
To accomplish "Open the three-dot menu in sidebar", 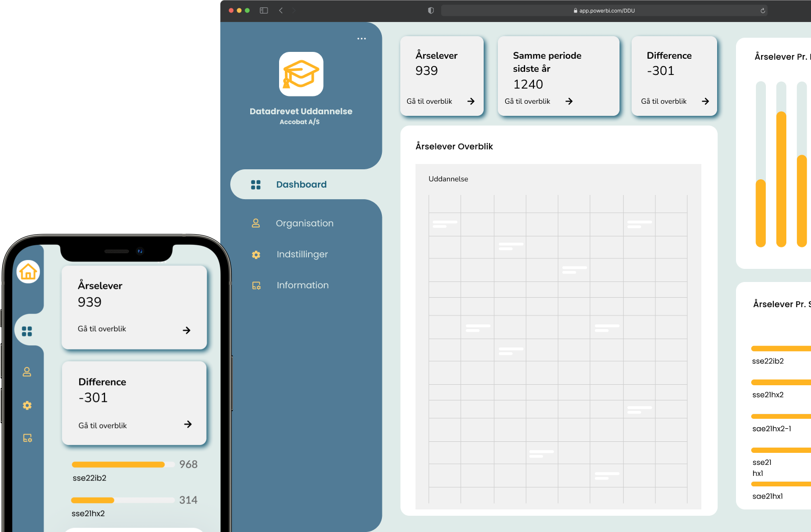I will tap(361, 39).
